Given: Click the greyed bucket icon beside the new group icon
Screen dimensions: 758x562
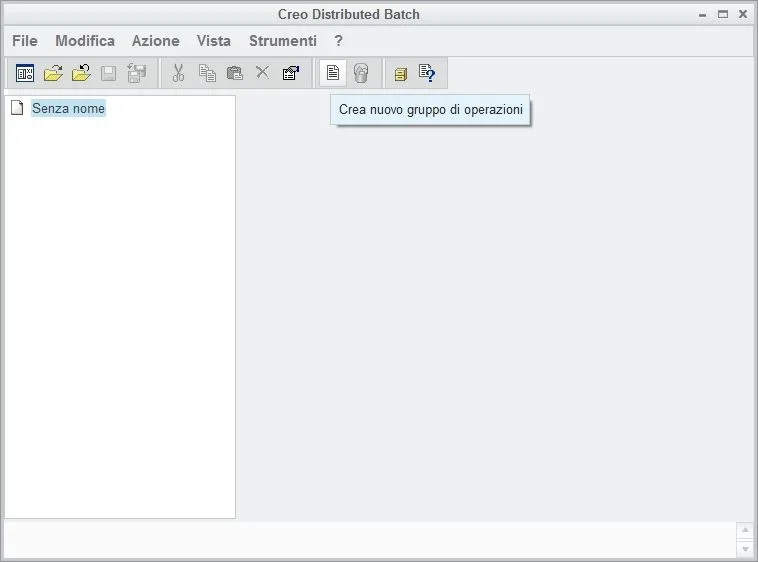Looking at the screenshot, I should click(361, 73).
